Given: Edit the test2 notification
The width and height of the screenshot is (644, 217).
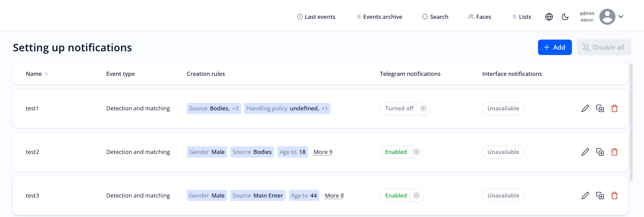Looking at the screenshot, I should (586, 152).
